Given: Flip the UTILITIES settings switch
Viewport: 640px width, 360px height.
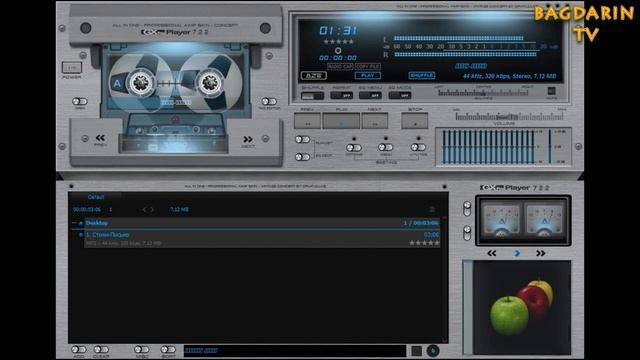Looking at the screenshot, I should coord(418,147).
